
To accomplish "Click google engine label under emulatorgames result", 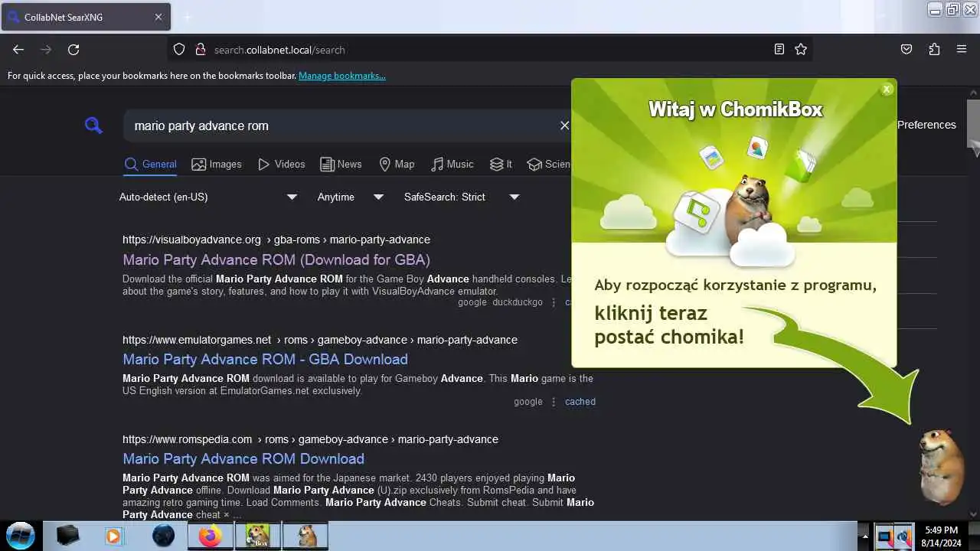I will pyautogui.click(x=528, y=401).
